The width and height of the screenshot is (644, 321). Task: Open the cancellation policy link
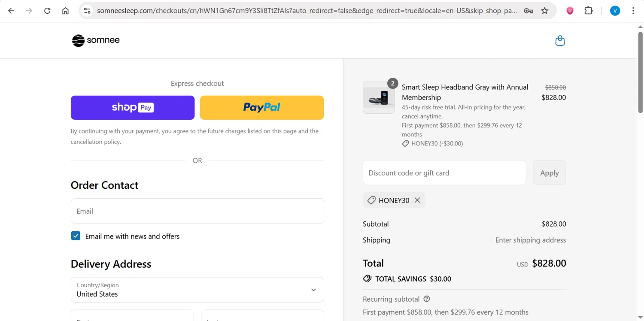coord(96,142)
